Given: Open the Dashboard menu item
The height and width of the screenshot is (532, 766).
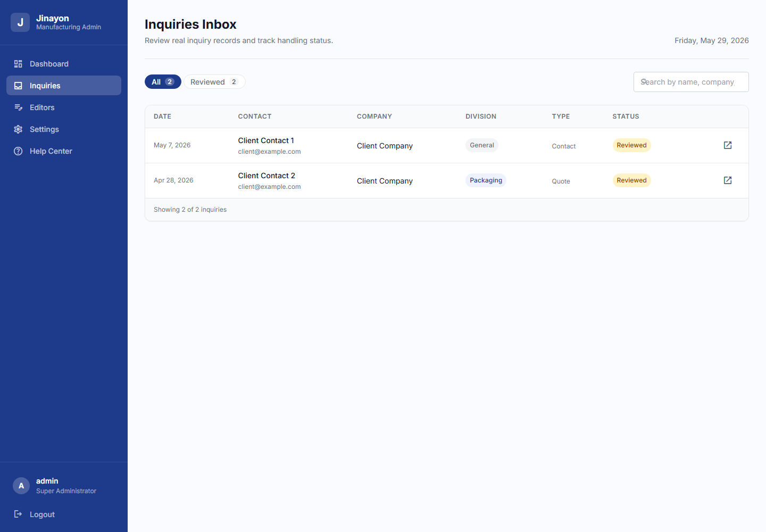Looking at the screenshot, I should 64,64.
